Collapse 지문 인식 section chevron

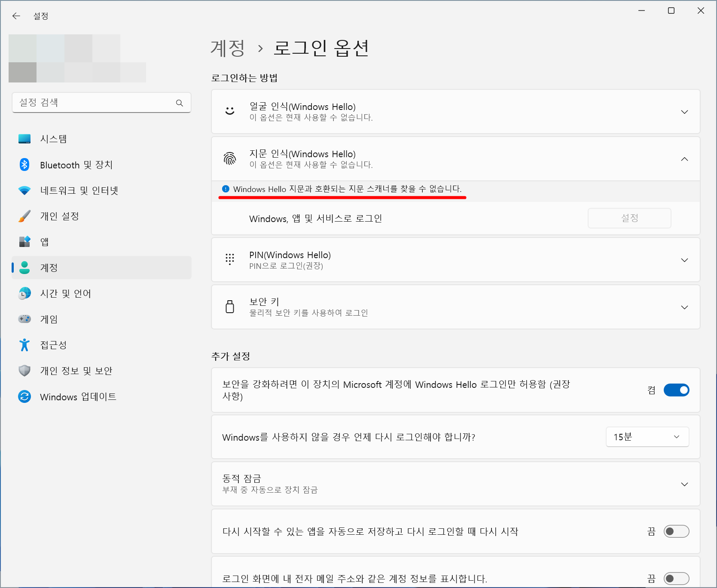coord(684,159)
